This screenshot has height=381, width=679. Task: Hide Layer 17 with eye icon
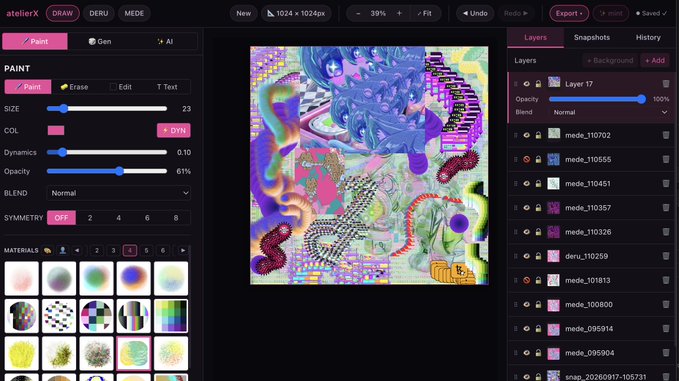click(527, 84)
